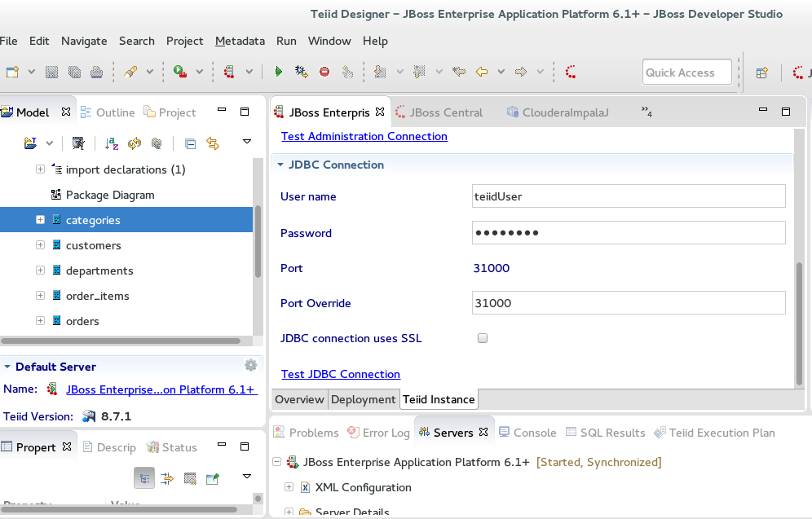Click the Model tree horizontal scrollbar
Viewport: 812px width, 519px height.
click(x=121, y=341)
